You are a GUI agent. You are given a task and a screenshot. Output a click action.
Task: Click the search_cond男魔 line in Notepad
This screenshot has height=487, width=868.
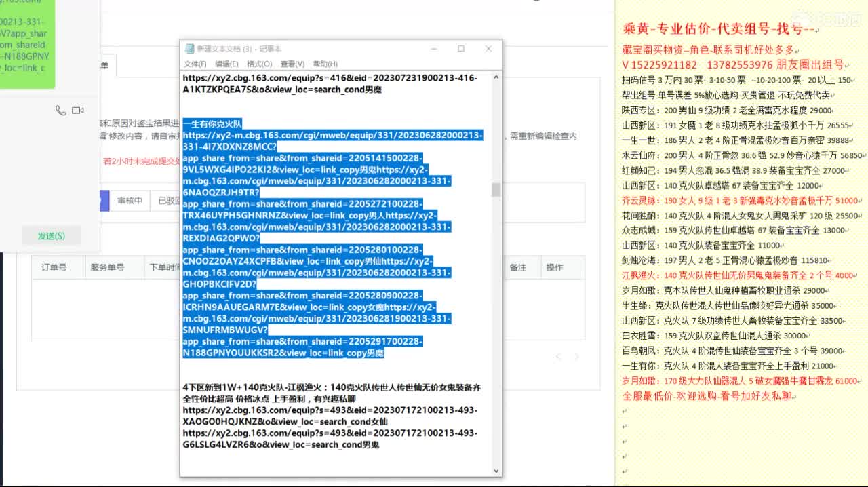pyautogui.click(x=282, y=89)
